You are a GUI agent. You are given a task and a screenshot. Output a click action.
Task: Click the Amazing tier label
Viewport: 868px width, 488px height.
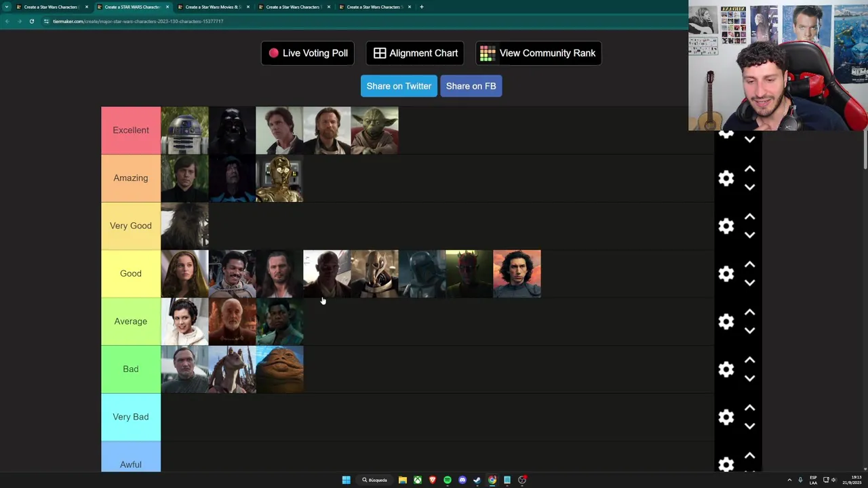tap(131, 178)
